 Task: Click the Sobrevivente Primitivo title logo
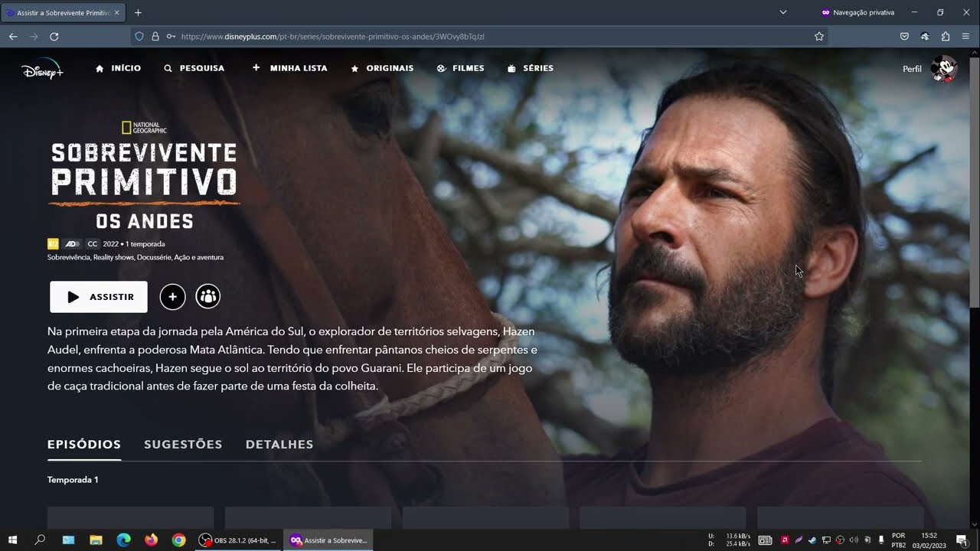pyautogui.click(x=144, y=186)
